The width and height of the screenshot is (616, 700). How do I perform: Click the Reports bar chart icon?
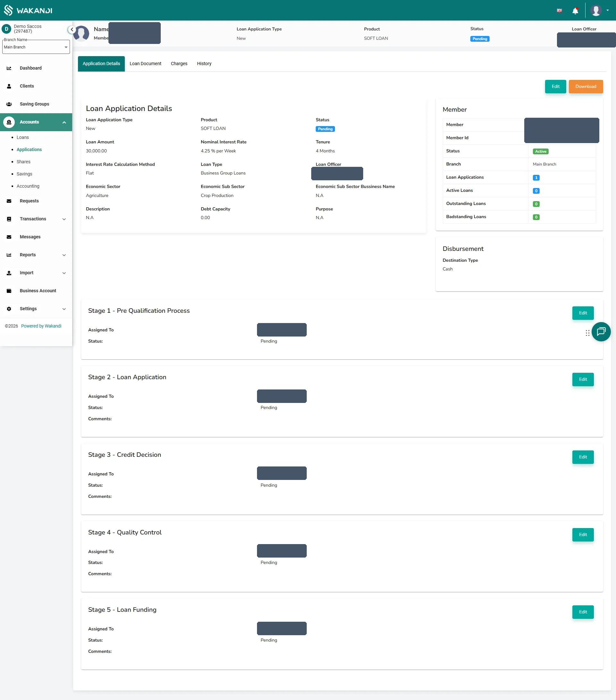(9, 255)
